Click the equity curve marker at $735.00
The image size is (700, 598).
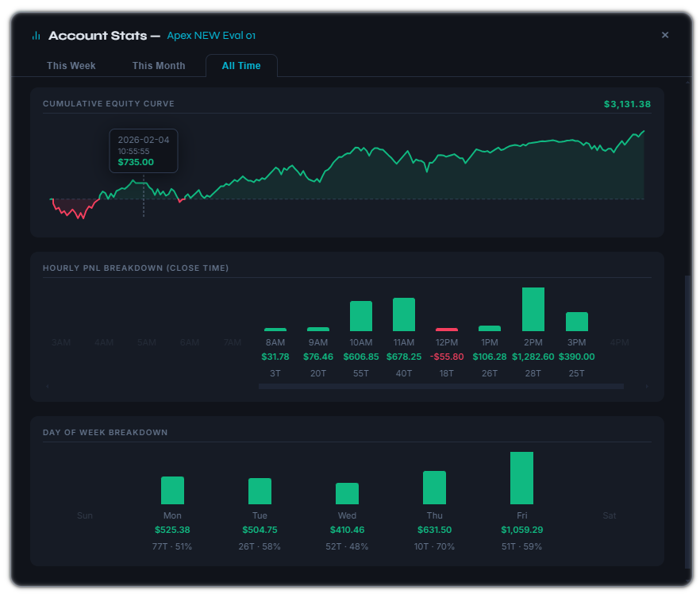144,183
